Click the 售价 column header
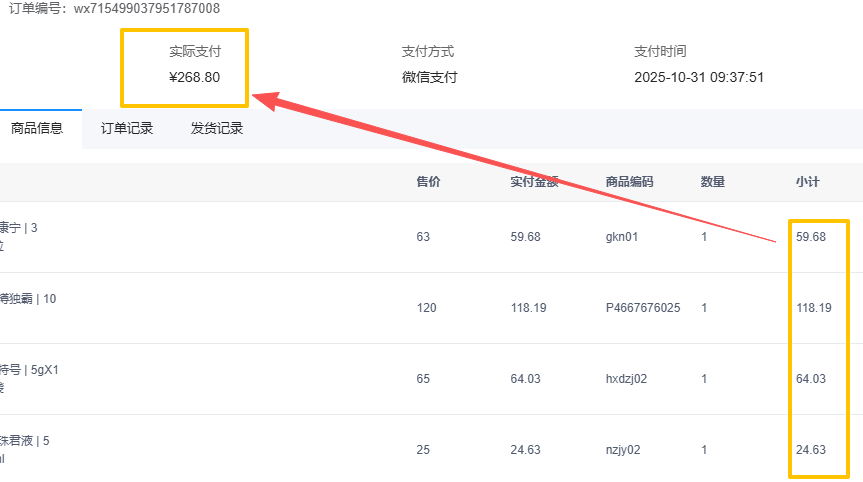 tap(428, 182)
